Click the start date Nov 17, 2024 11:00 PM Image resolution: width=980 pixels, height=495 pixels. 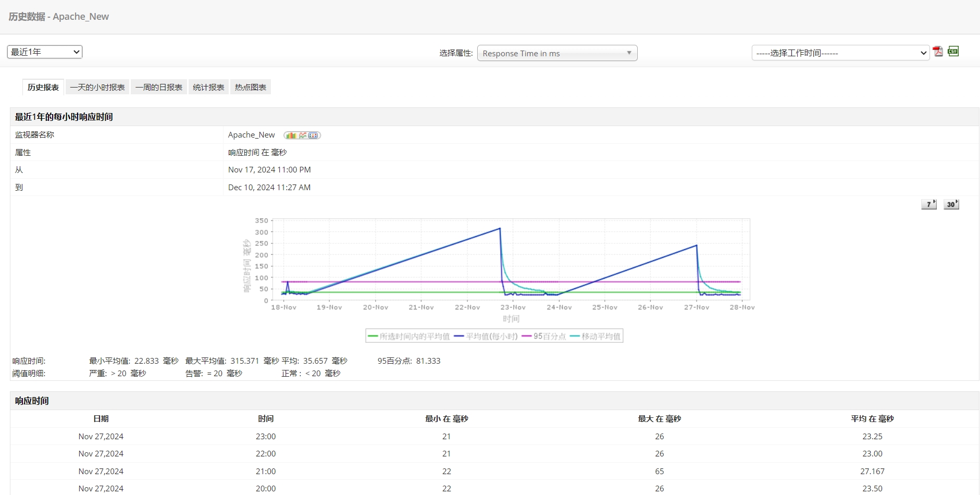pos(269,170)
